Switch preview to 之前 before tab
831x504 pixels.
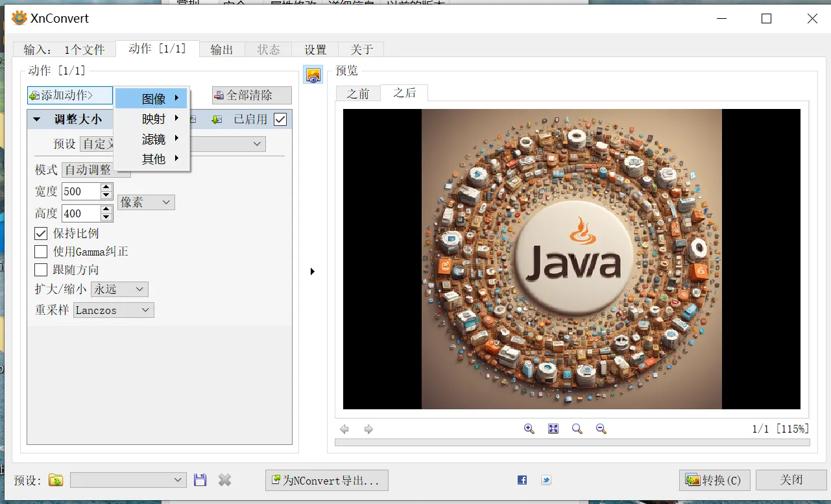(357, 93)
